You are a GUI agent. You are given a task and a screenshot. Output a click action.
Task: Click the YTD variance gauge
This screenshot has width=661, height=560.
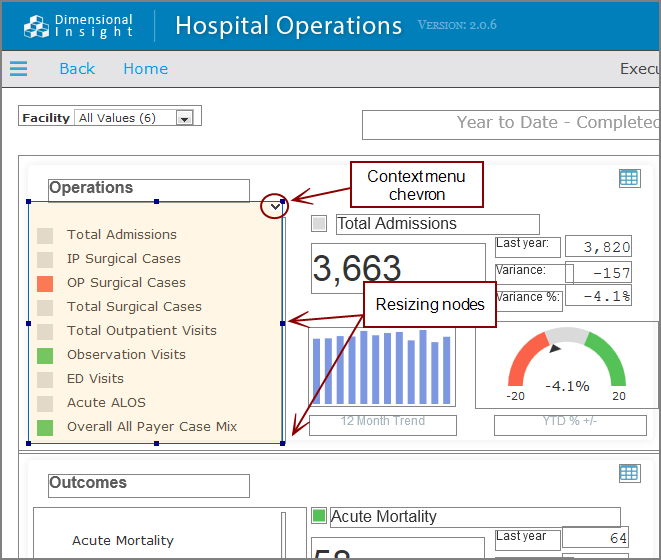566,365
